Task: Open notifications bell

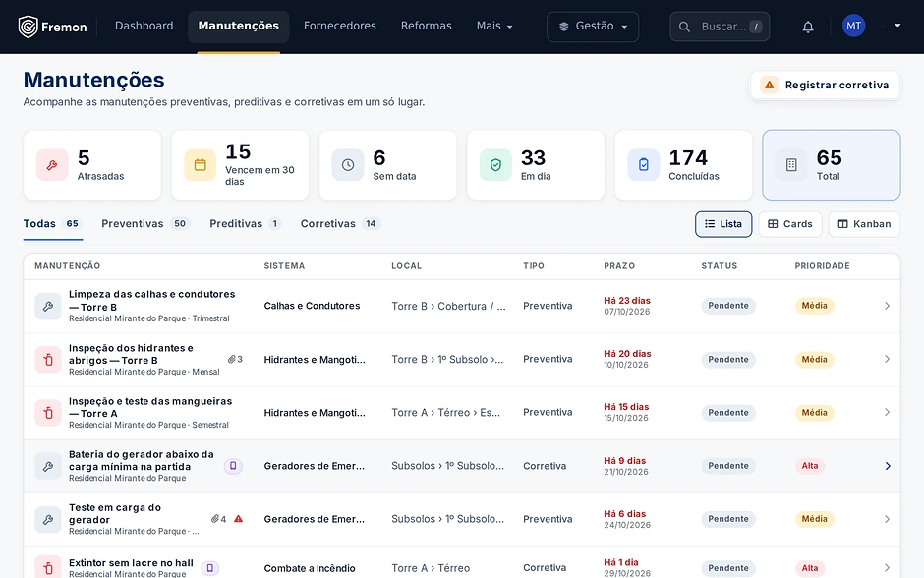Action: pos(808,27)
